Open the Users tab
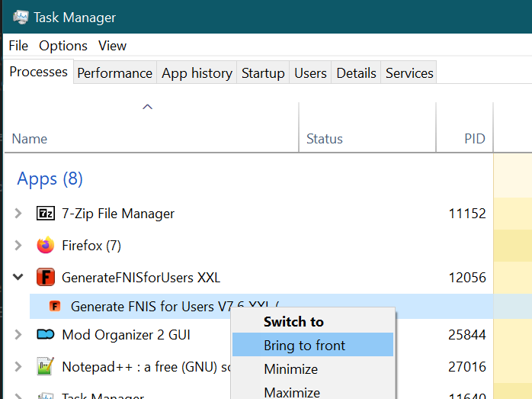 (310, 72)
